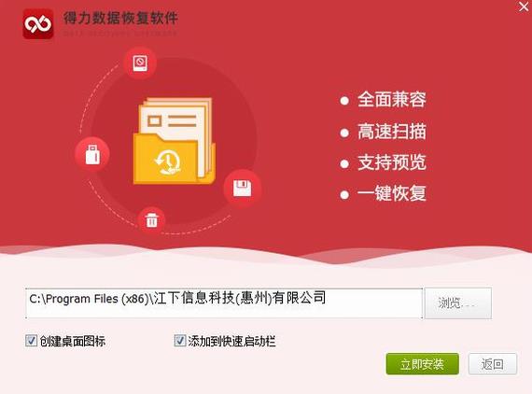Click the yellow recovery folder illustration
532x394 pixels.
174,141
